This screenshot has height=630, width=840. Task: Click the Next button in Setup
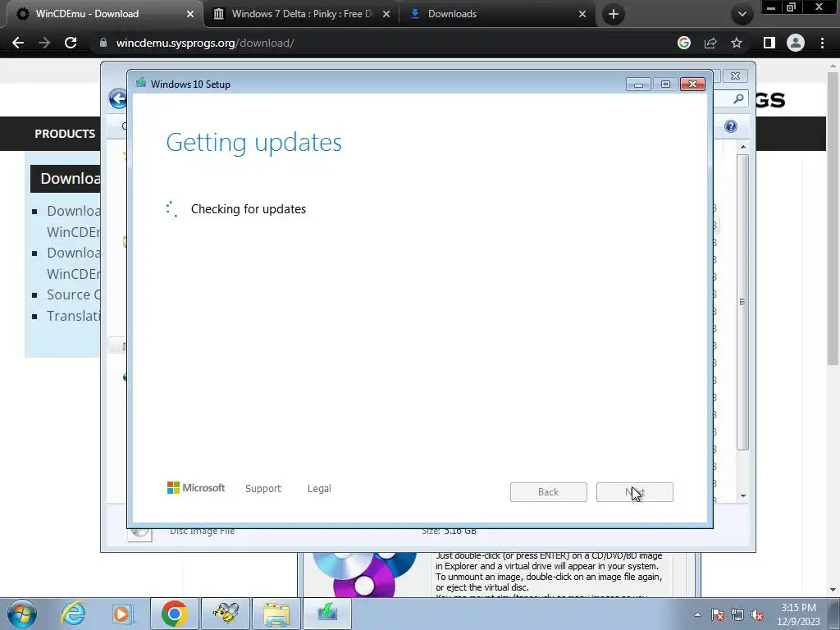tap(635, 492)
